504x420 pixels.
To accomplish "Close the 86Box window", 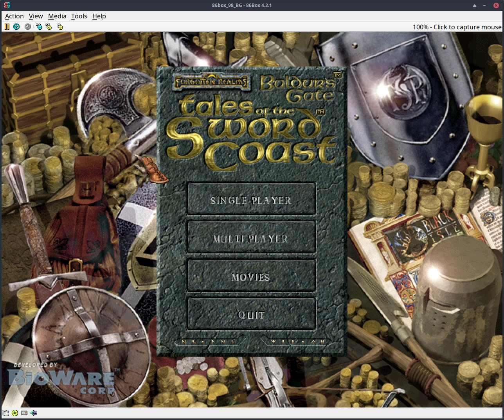I will point(496,5).
